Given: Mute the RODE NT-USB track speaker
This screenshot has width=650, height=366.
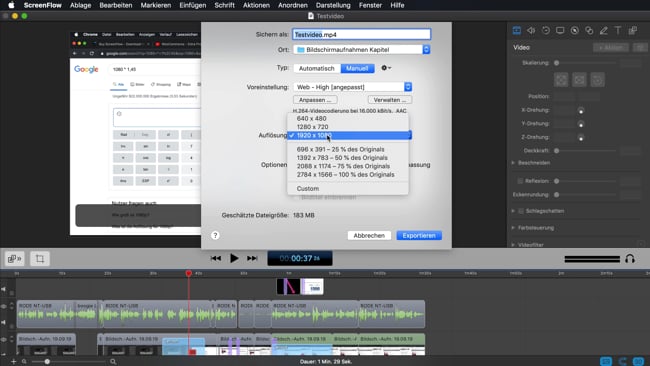Looking at the screenshot, I should click(4, 322).
